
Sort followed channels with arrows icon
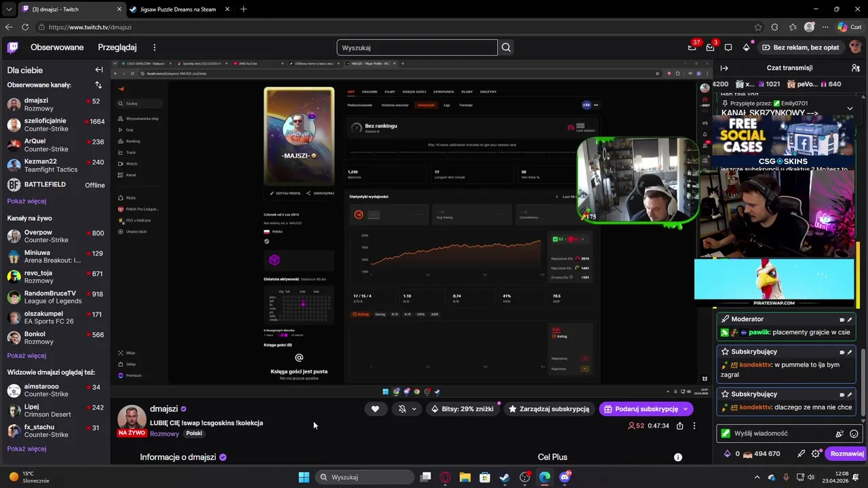coord(98,85)
